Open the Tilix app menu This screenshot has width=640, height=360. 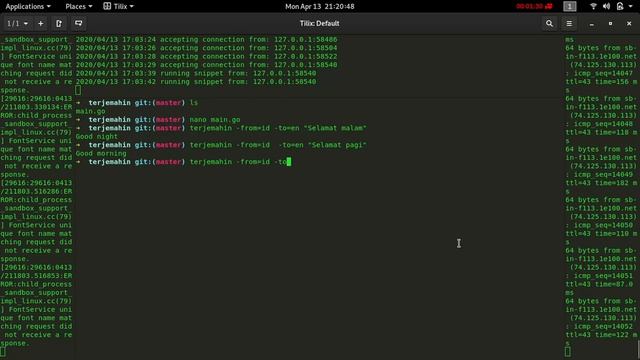click(x=118, y=7)
